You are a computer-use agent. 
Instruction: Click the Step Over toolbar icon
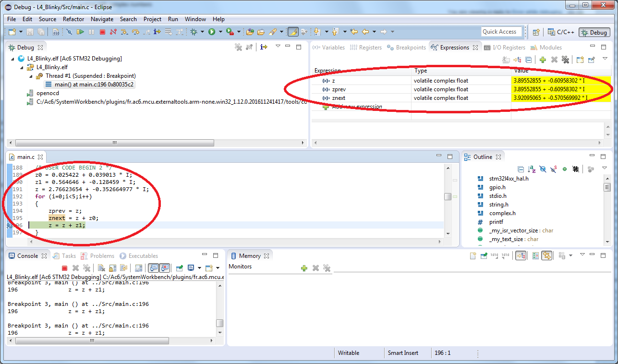tap(135, 32)
